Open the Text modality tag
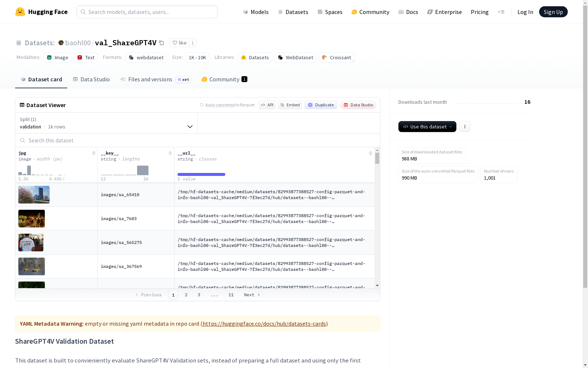Image resolution: width=588 pixels, height=368 pixels. coord(86,57)
